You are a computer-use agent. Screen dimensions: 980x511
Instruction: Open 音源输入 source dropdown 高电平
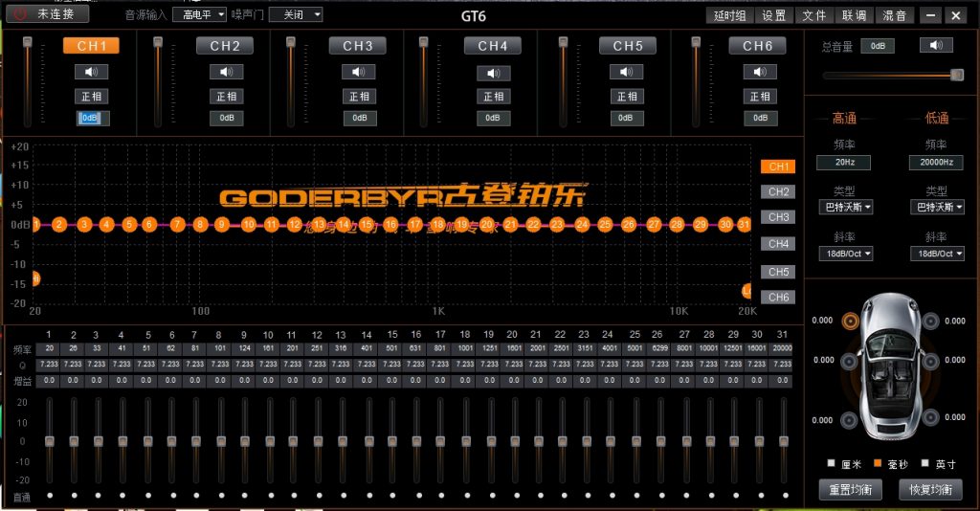[199, 14]
